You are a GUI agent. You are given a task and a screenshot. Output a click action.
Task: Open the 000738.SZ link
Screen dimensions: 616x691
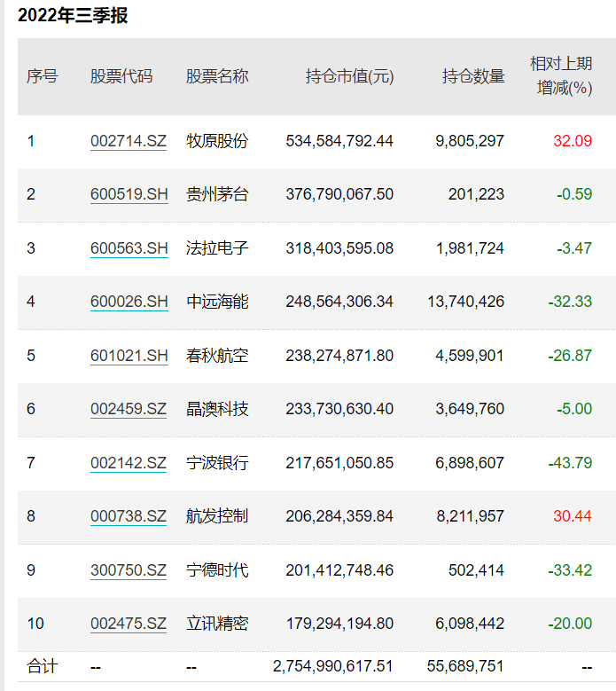point(129,516)
